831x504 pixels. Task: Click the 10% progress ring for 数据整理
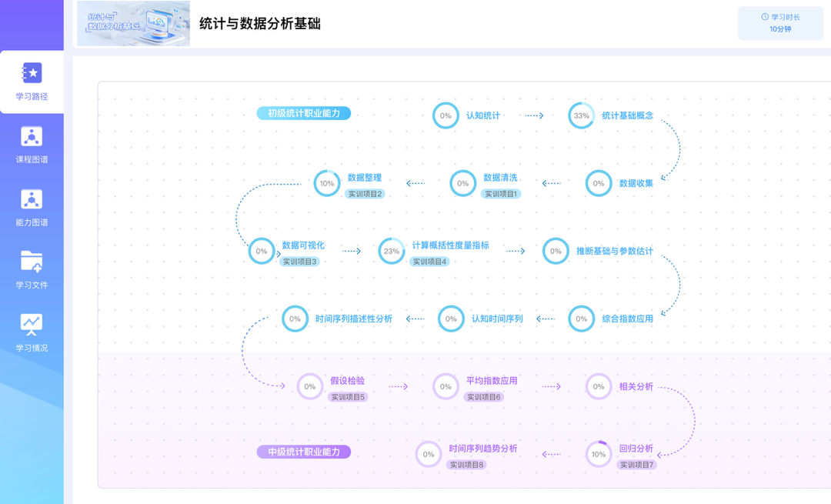(327, 183)
